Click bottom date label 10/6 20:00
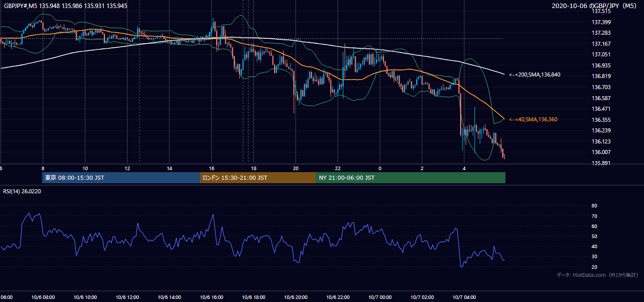 pyautogui.click(x=296, y=297)
